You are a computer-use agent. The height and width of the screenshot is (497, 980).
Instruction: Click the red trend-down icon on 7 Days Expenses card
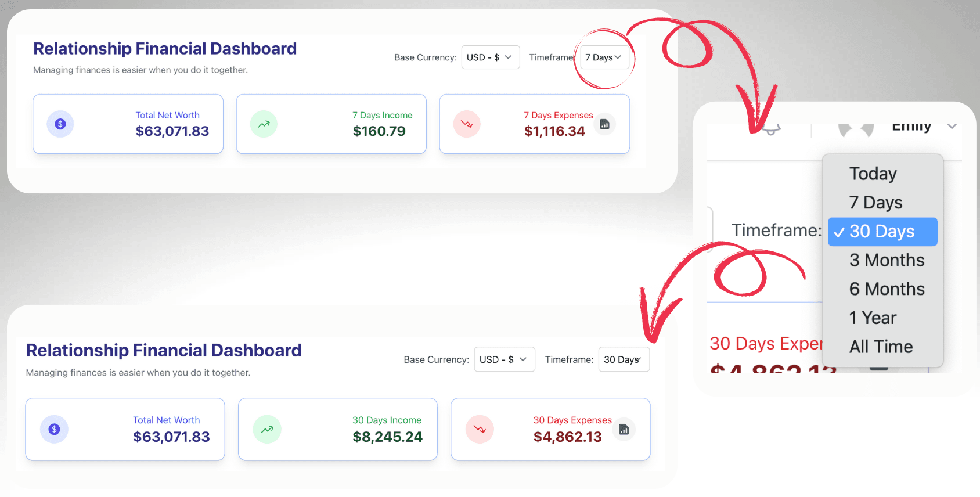(x=467, y=124)
